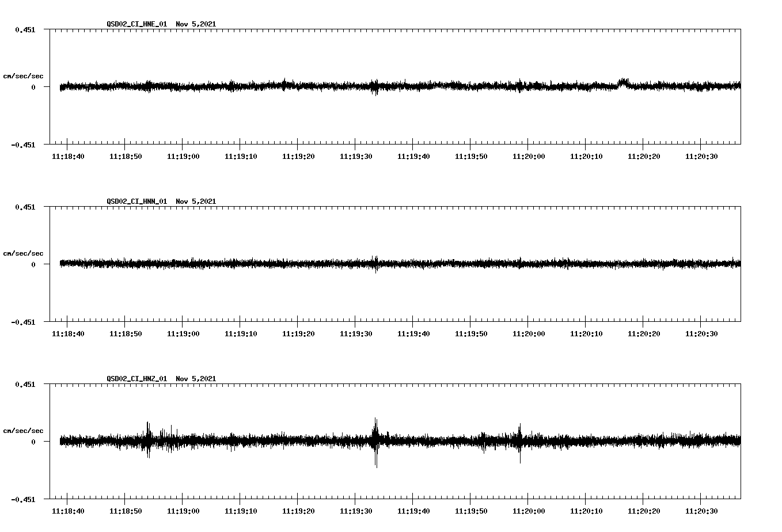Click 11:19:10 time label under HNZ plot

[241, 511]
